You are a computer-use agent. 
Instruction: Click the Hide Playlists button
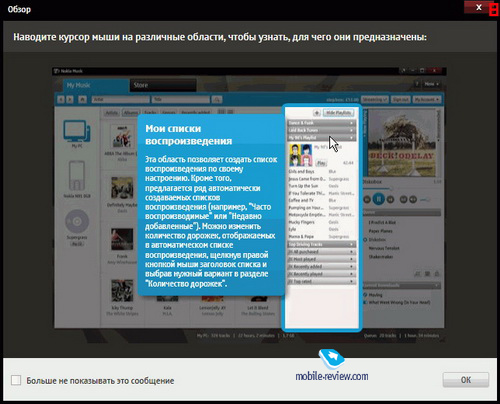click(338, 113)
